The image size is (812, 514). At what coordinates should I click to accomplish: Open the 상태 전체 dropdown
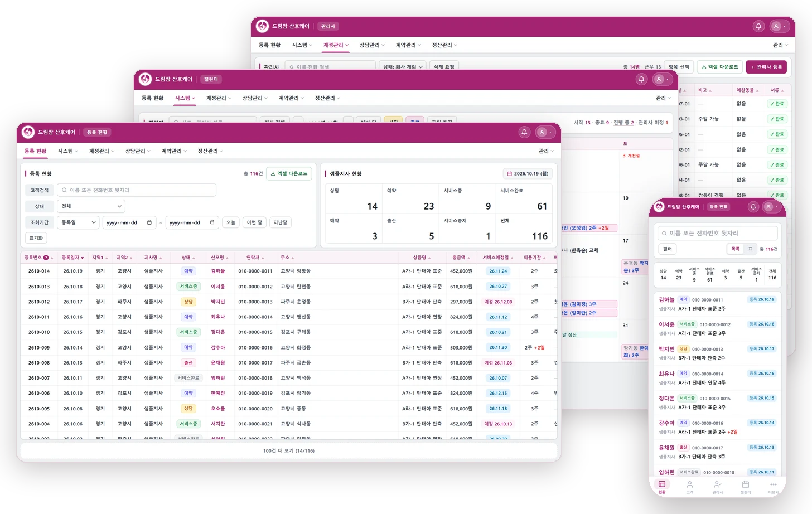91,206
